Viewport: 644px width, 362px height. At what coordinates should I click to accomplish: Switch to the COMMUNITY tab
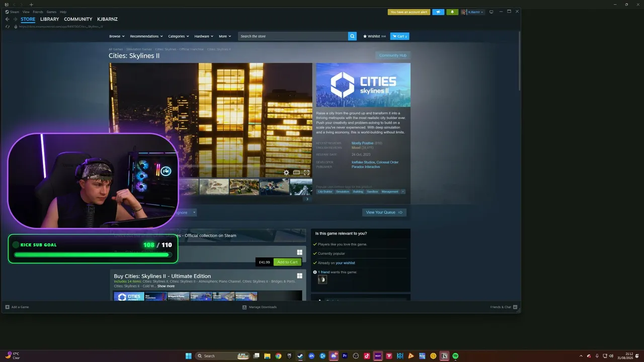coord(78,19)
